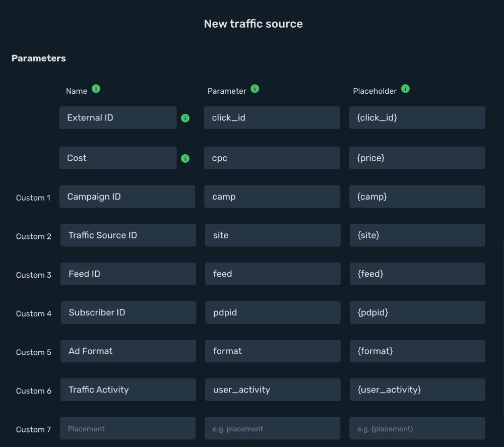Click the Custom 1 row label

click(33, 198)
